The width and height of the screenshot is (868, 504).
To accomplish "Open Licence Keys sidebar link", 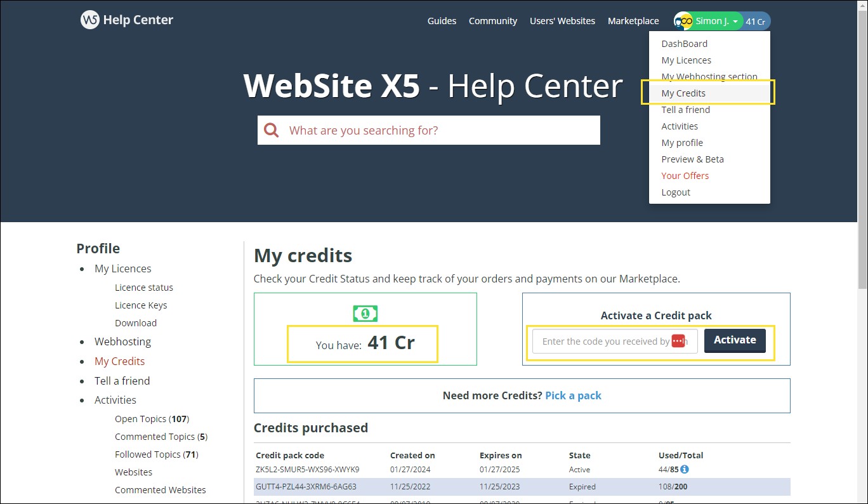I will 141,305.
